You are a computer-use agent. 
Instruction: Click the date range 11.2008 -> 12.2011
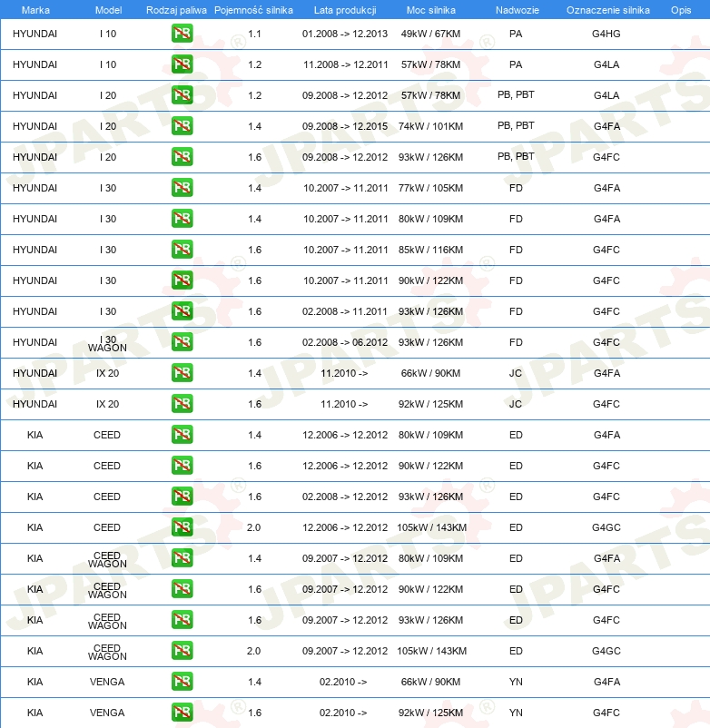pos(346,64)
